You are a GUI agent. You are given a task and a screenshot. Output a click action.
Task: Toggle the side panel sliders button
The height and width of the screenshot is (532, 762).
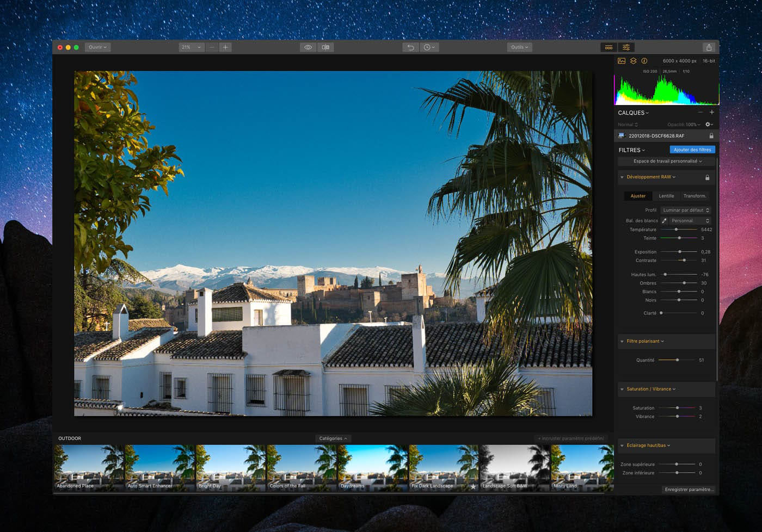coord(626,47)
